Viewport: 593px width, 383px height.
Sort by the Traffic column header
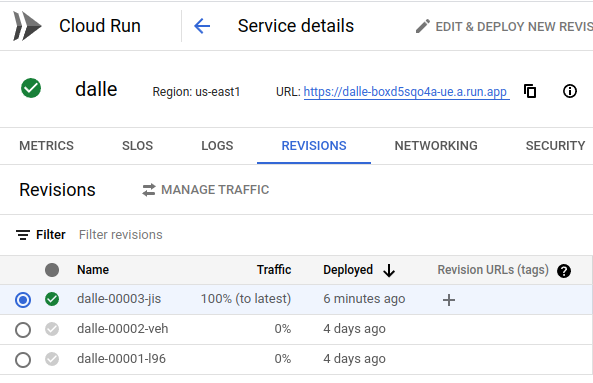tap(274, 270)
